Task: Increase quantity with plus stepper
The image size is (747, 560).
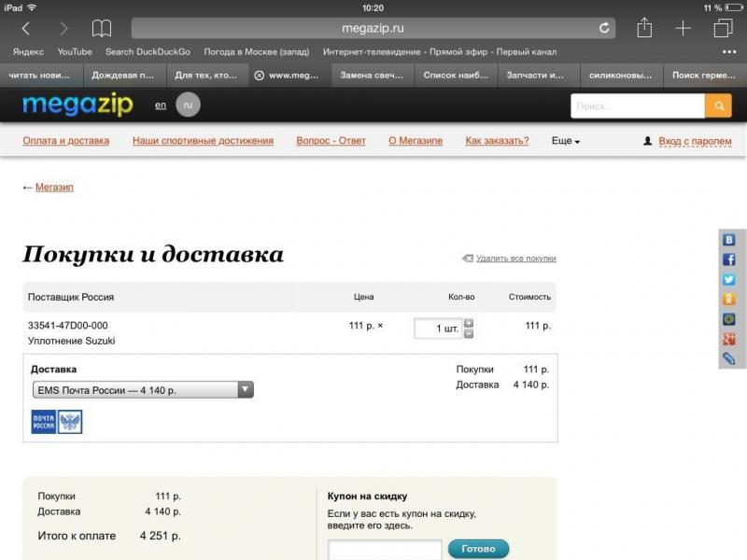Action: pos(469,323)
